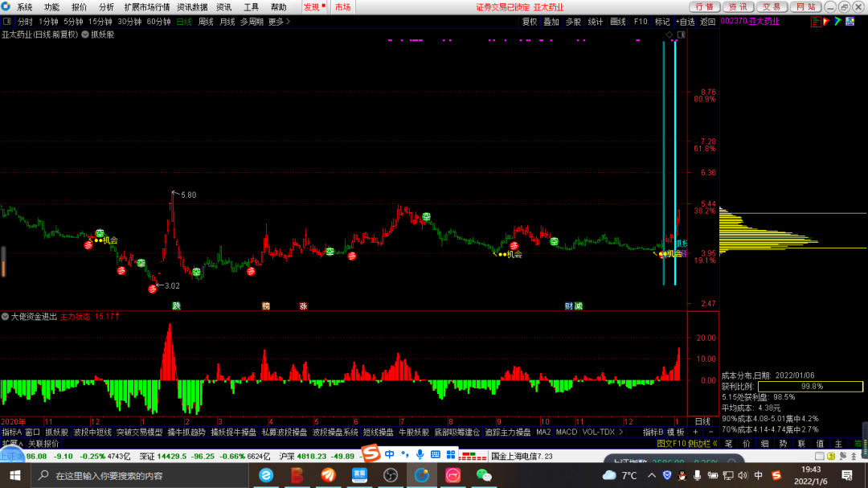Open WeChat from taskbar

[x=484, y=475]
